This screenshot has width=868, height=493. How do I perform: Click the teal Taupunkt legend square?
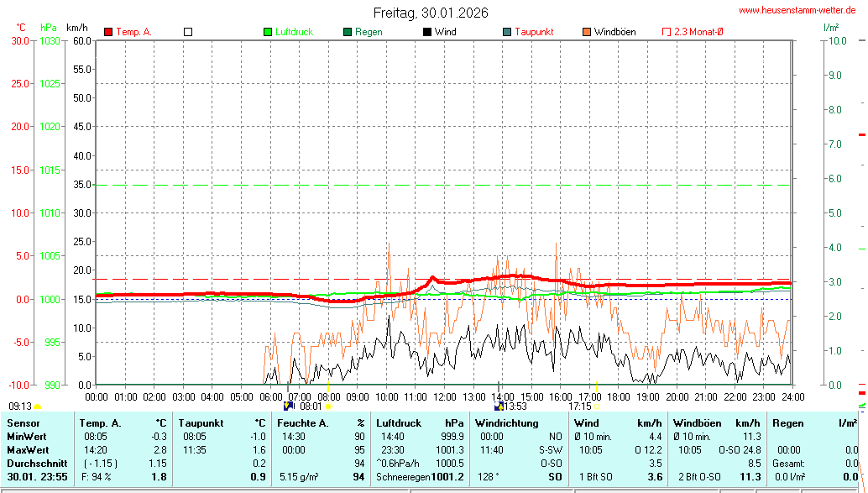(x=507, y=32)
